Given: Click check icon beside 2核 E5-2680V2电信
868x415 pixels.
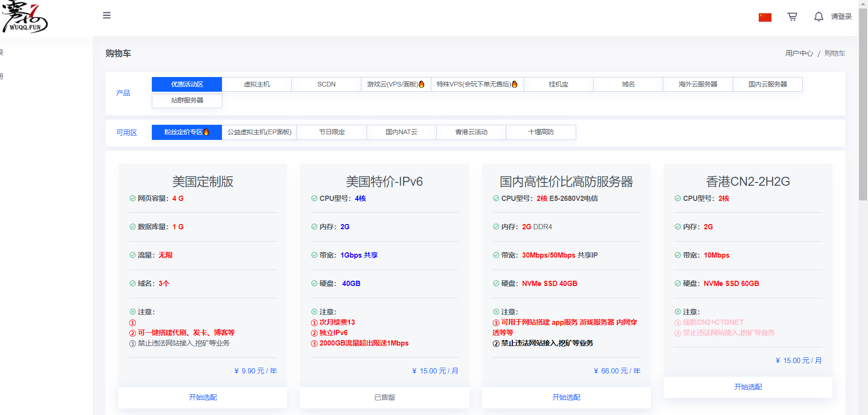Looking at the screenshot, I should [x=496, y=199].
